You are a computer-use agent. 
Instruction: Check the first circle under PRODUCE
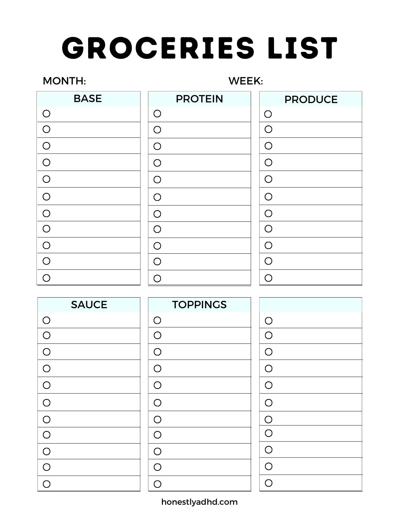tap(268, 114)
